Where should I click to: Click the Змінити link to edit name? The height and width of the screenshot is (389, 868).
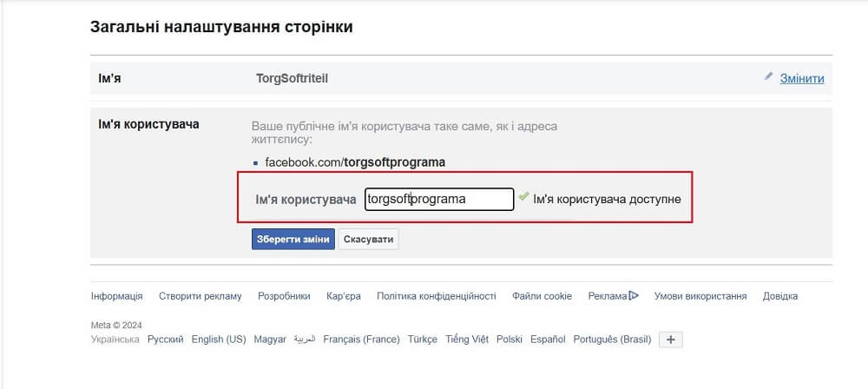pos(802,78)
